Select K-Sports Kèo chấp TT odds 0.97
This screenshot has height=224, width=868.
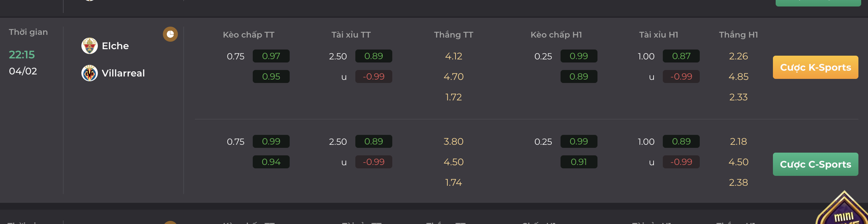pyautogui.click(x=271, y=56)
